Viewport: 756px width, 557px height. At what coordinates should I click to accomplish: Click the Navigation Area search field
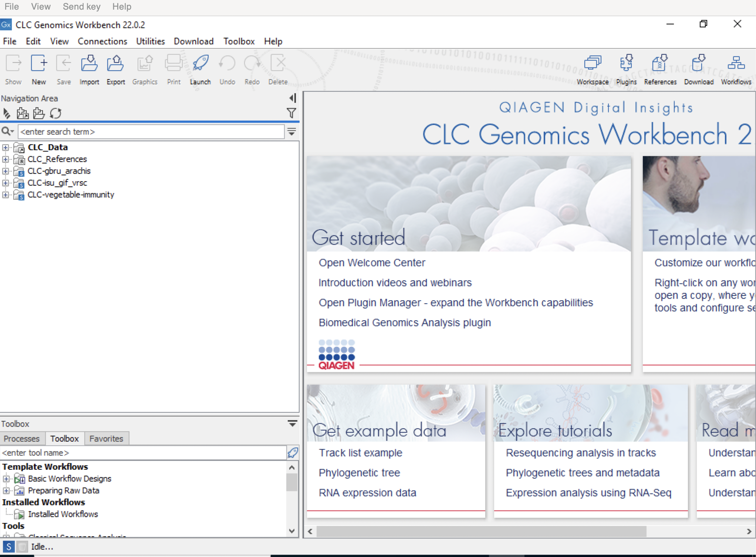pyautogui.click(x=151, y=132)
